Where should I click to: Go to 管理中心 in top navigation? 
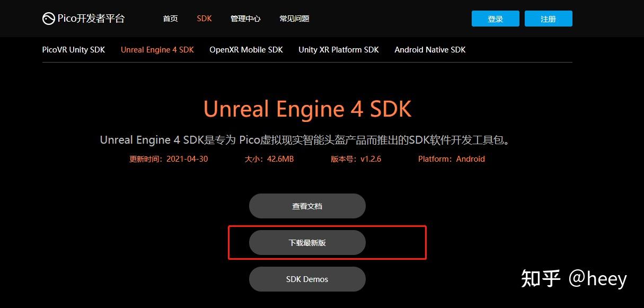tap(245, 19)
